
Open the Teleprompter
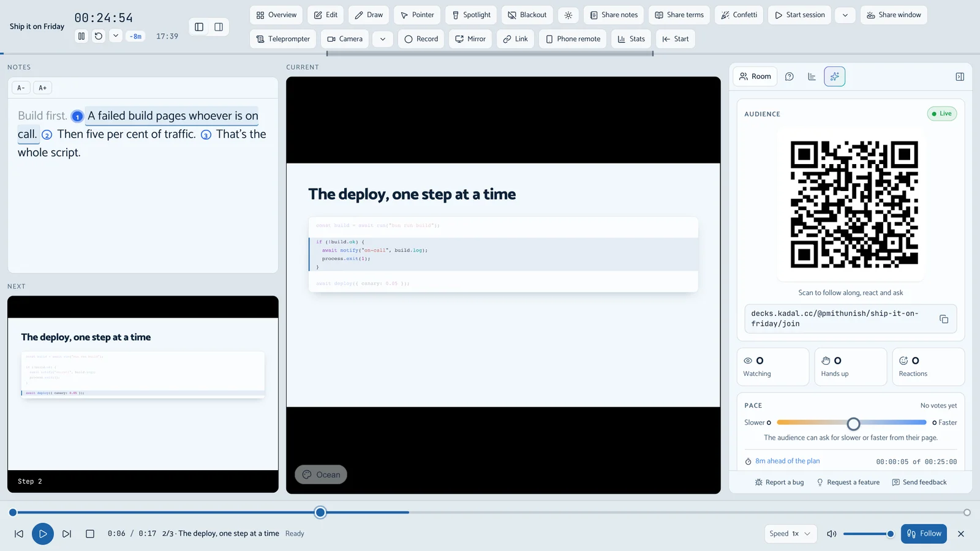click(283, 39)
